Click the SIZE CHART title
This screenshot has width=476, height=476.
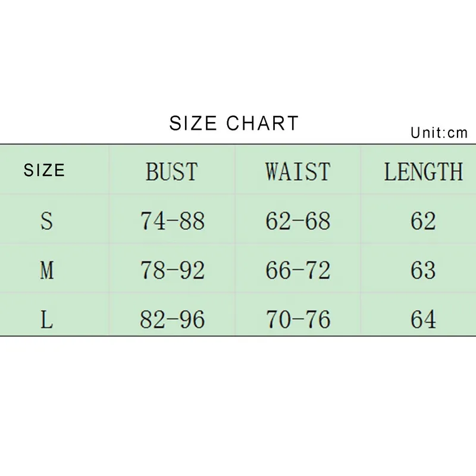point(234,123)
